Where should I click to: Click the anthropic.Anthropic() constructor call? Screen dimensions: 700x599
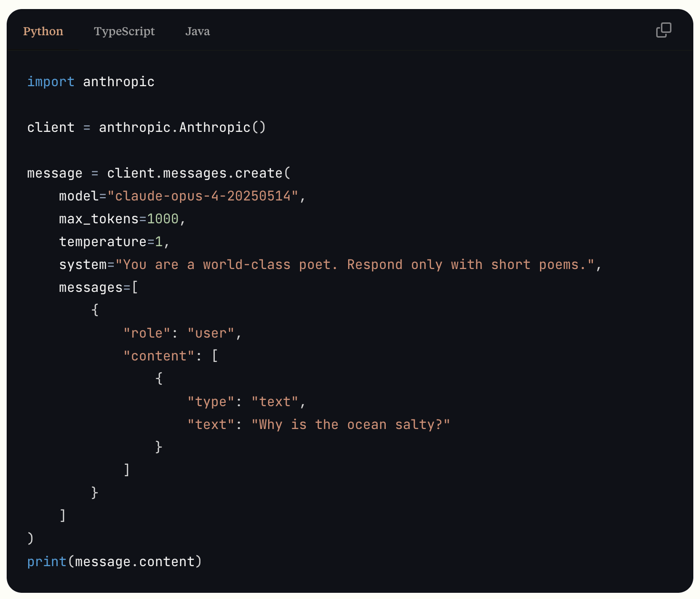182,128
